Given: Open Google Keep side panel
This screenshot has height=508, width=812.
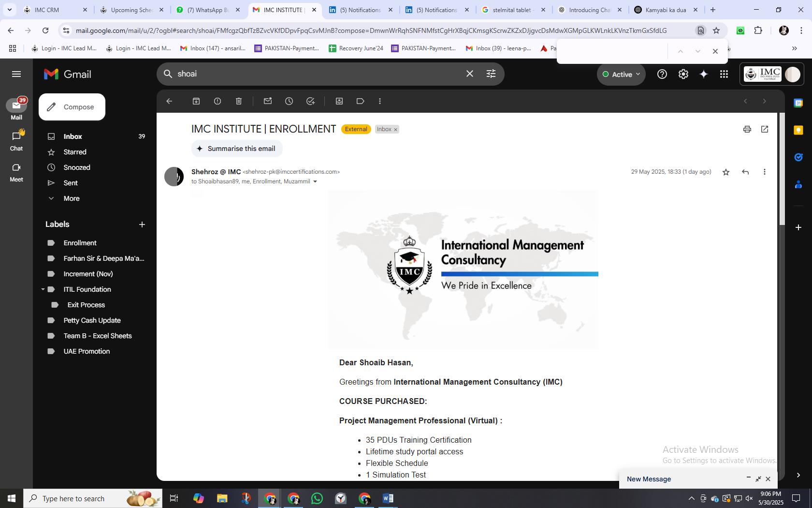Looking at the screenshot, I should coord(798,130).
